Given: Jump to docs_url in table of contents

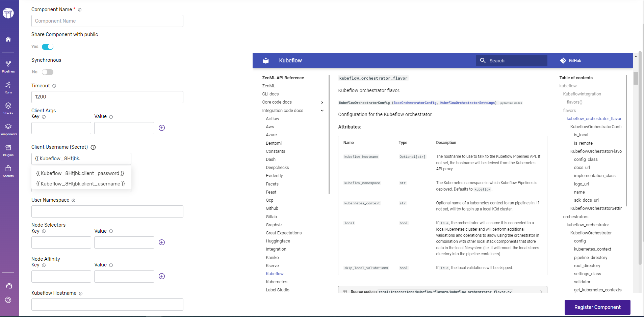Looking at the screenshot, I should (582, 168).
